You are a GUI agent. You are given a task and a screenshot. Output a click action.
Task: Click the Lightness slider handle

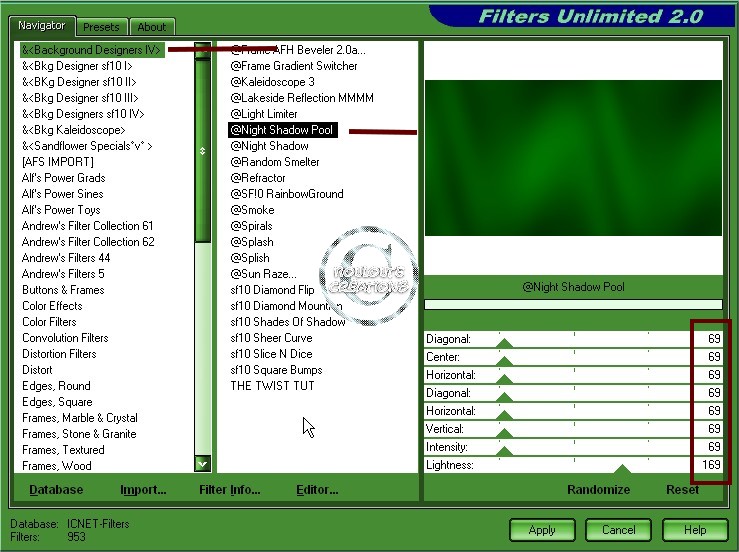[x=622, y=469]
